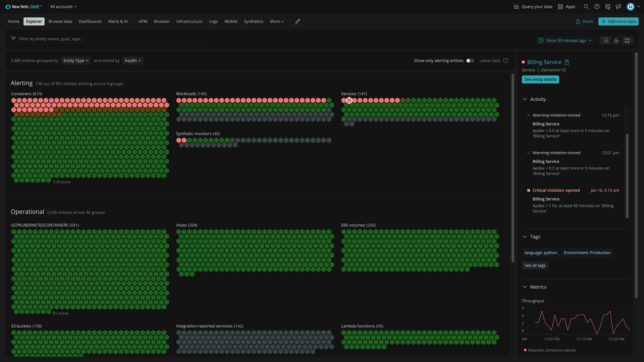Image resolution: width=644 pixels, height=362 pixels.
Task: Click the main entity list scrollbar
Action: coord(513,168)
